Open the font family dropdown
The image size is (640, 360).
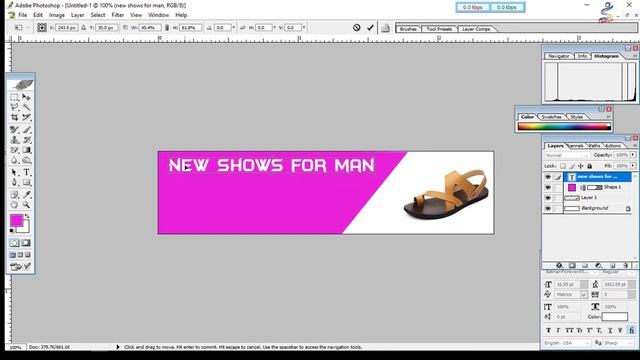tap(571, 272)
